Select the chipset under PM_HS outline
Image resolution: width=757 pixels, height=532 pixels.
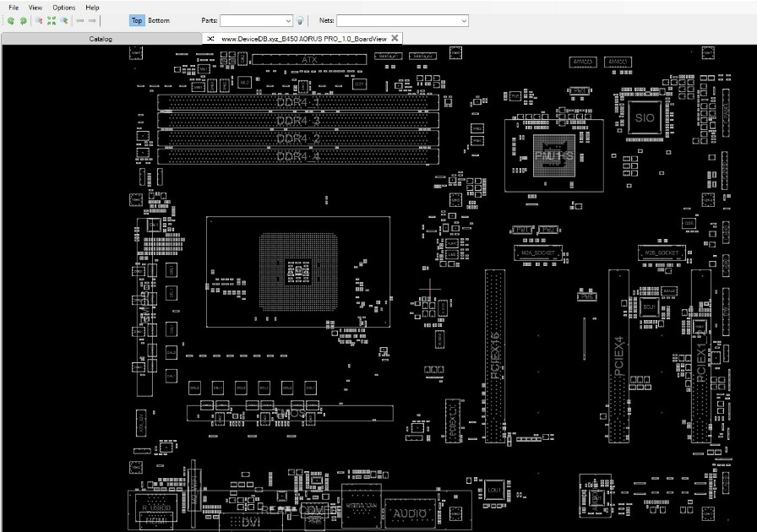(x=554, y=155)
